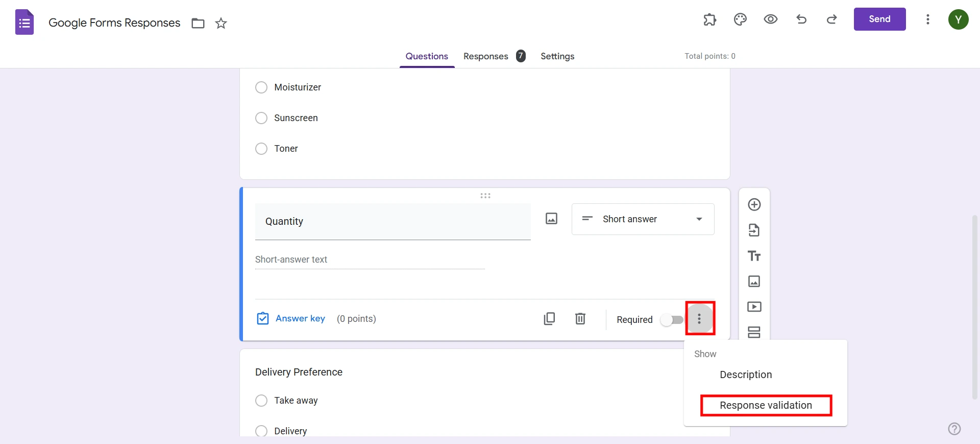Click the (0 points) label
This screenshot has width=980, height=444.
(x=356, y=319)
